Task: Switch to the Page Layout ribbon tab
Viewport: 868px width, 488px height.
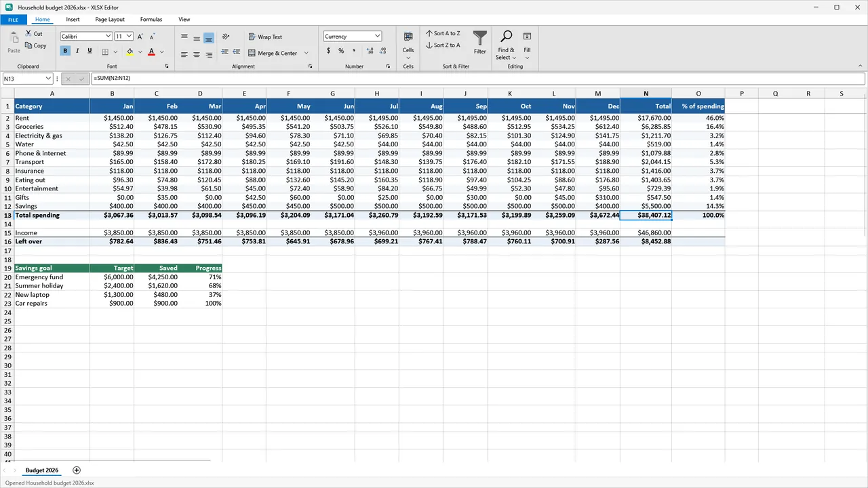Action: [x=110, y=20]
